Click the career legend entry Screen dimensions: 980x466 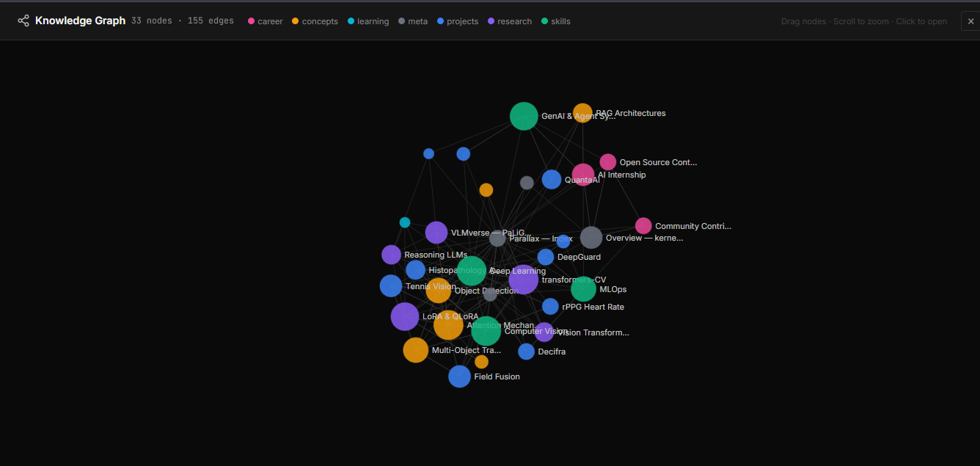tap(266, 21)
